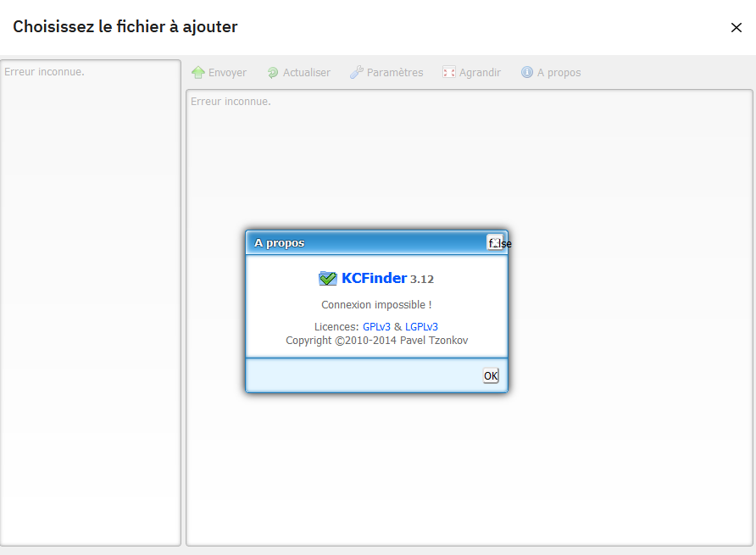
Task: Click the left folder panel error text
Action: click(x=44, y=72)
